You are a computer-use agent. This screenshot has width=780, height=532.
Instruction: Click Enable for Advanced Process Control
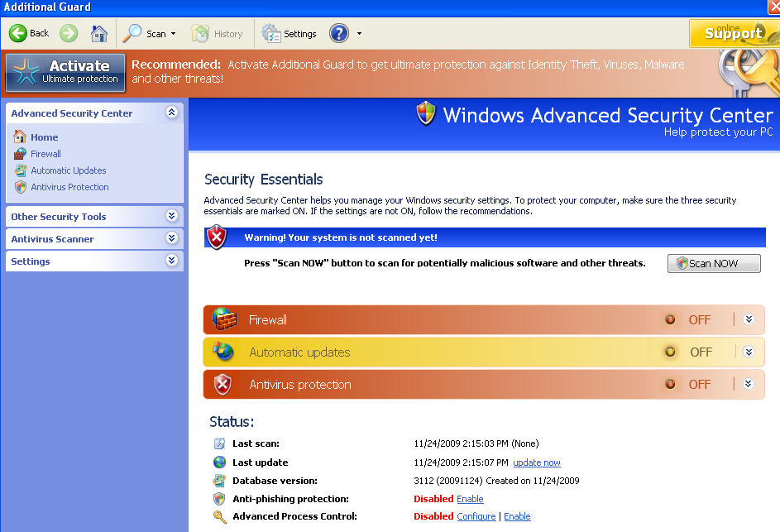point(517,516)
